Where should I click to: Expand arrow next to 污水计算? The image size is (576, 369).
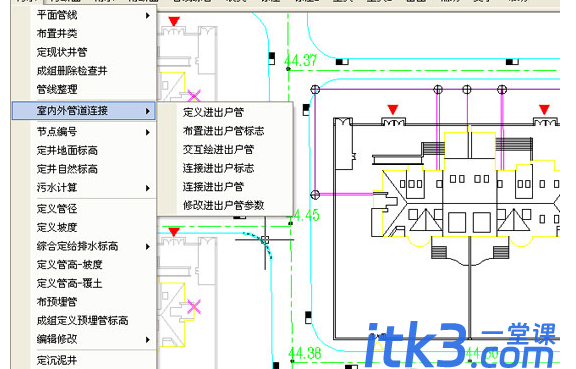click(148, 188)
